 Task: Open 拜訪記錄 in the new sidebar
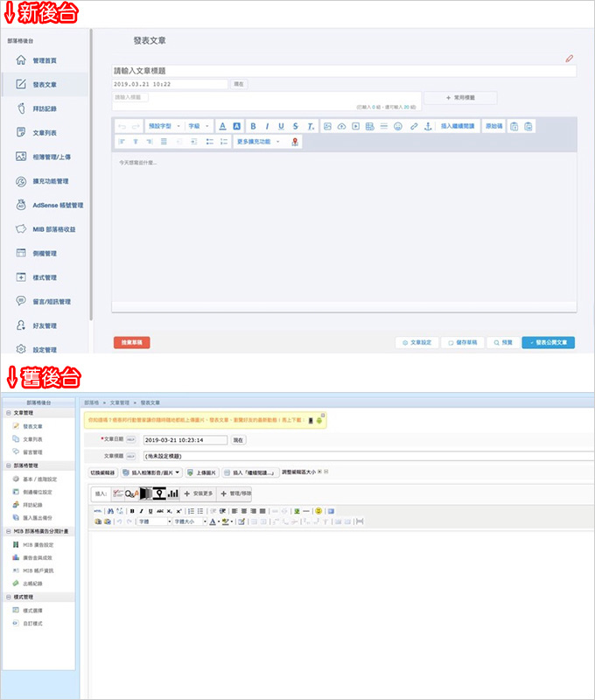pyautogui.click(x=45, y=108)
